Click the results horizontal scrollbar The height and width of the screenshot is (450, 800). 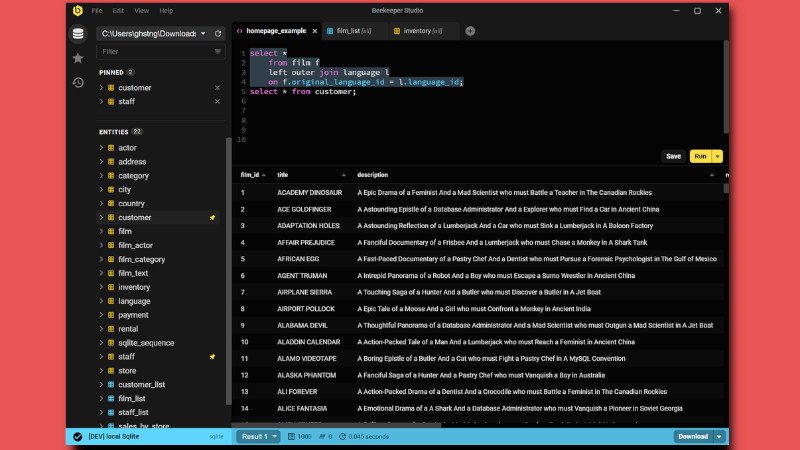click(337, 425)
